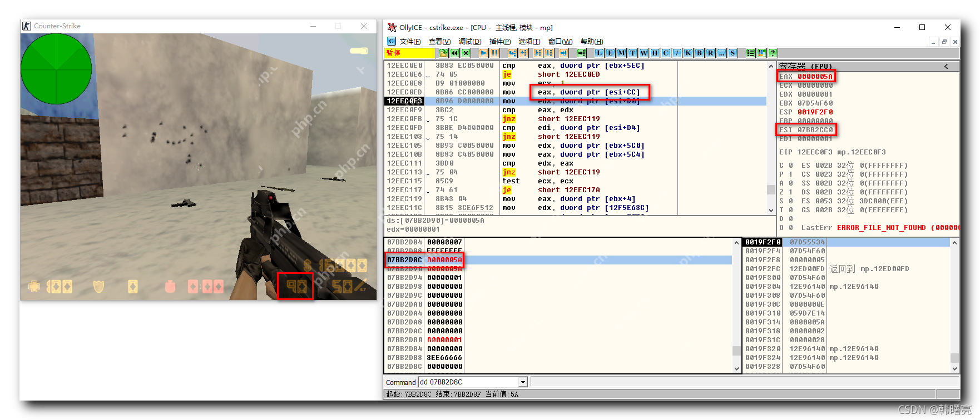Click the go to address green icon
The height and width of the screenshot is (420, 980).
pos(581,53)
